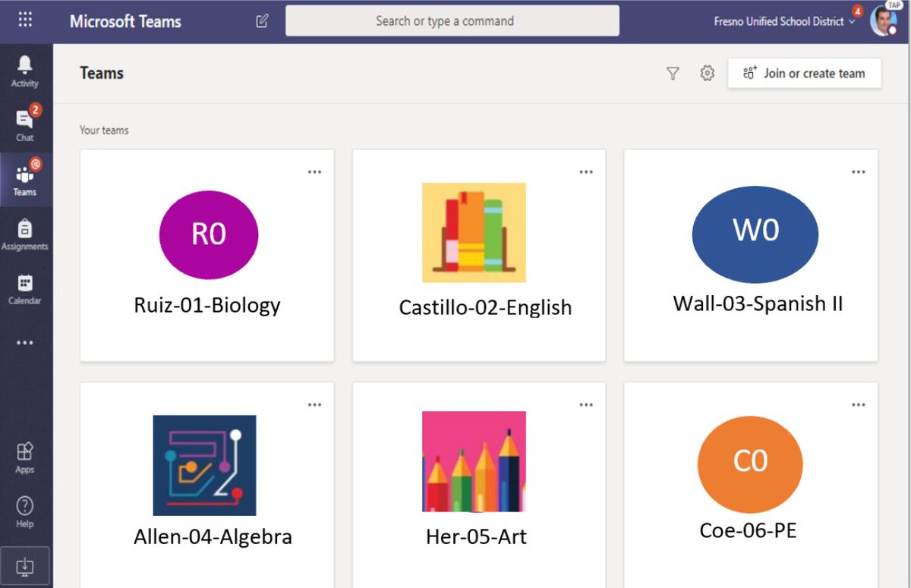The width and height of the screenshot is (911, 588).
Task: Open more options for Castillo-02-English
Action: tap(586, 172)
